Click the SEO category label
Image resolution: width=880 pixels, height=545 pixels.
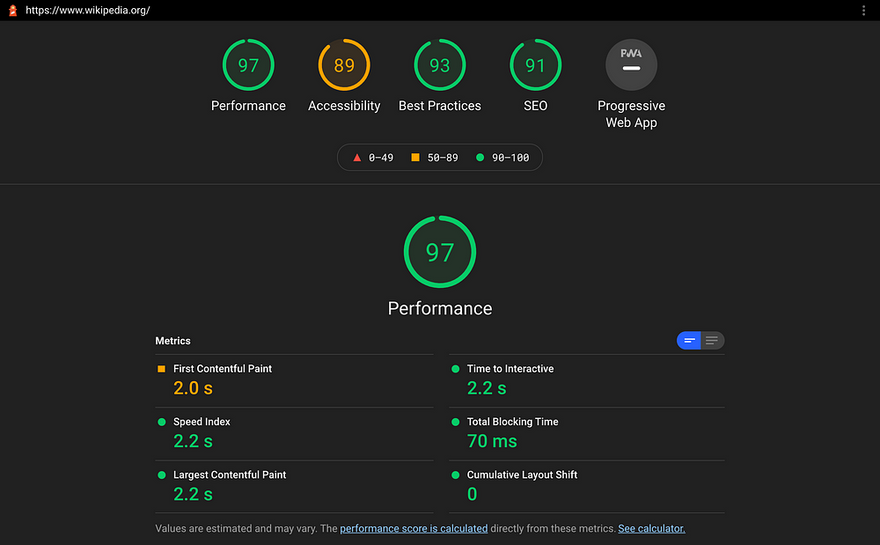pyautogui.click(x=535, y=106)
